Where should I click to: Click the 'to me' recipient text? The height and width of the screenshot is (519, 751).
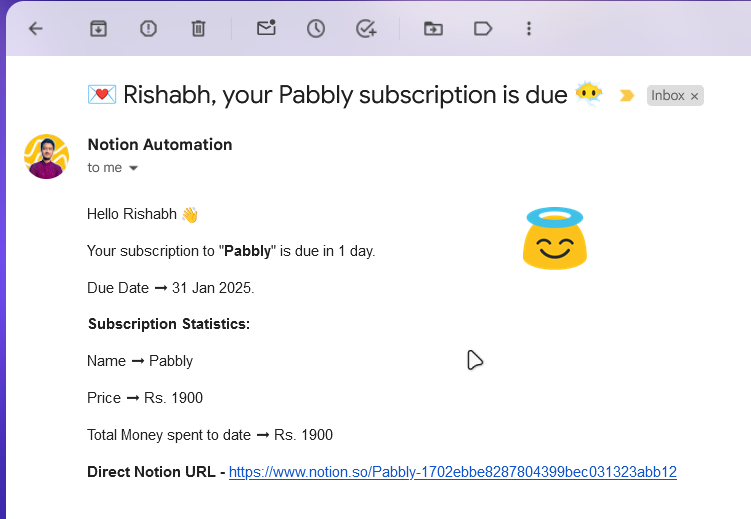(104, 168)
